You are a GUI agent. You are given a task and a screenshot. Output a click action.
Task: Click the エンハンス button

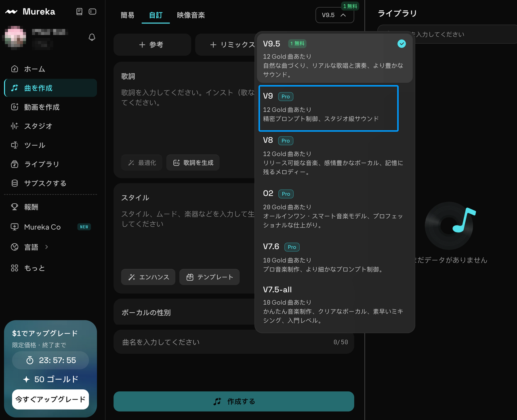pos(148,277)
